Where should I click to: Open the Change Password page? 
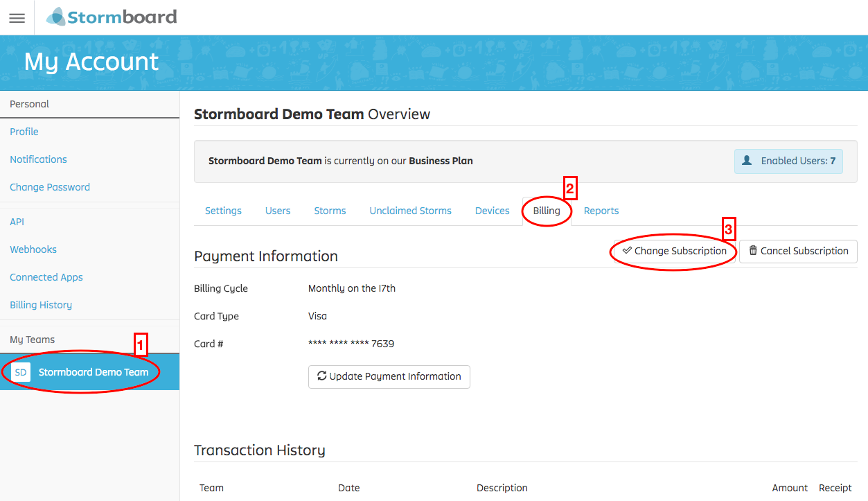50,187
